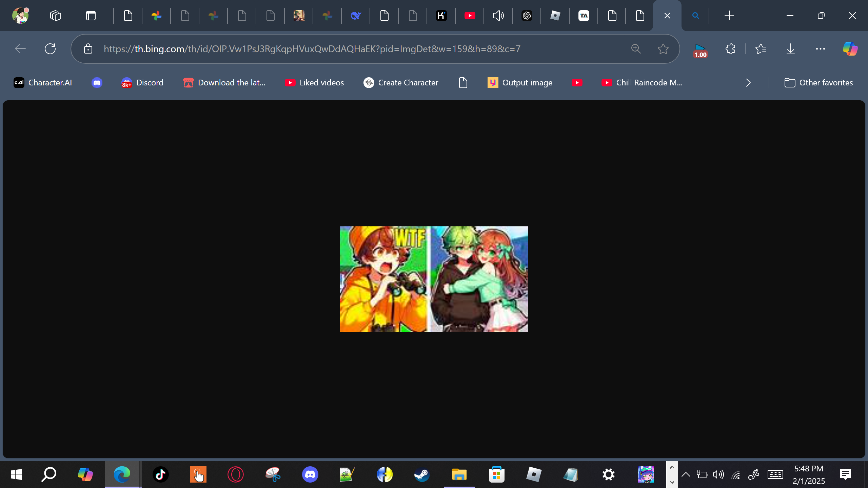Open system volume control in tray
This screenshot has width=868, height=488.
pos(718,474)
